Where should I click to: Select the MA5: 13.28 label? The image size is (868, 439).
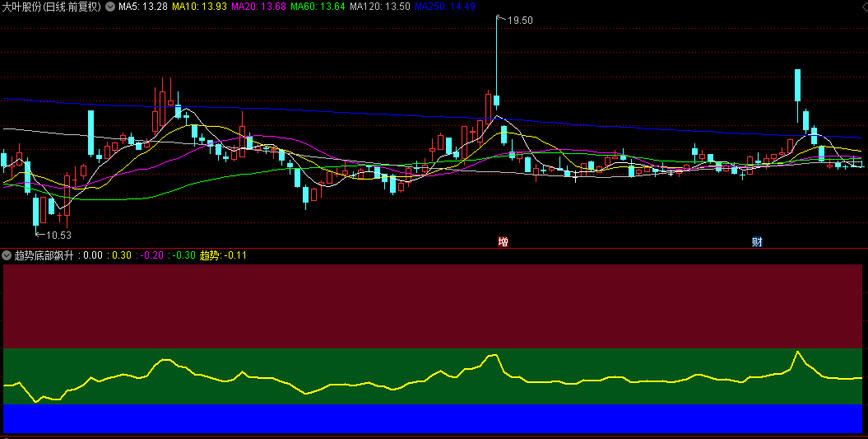[143, 7]
